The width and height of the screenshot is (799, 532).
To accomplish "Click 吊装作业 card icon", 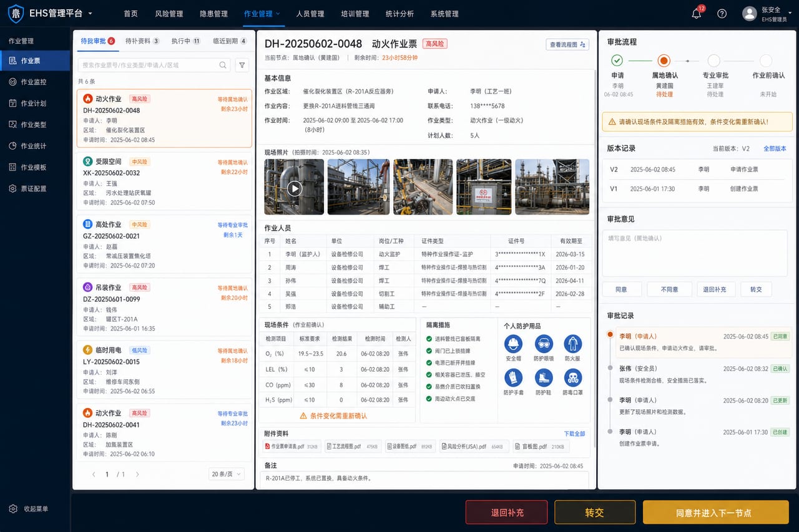I will coord(88,287).
